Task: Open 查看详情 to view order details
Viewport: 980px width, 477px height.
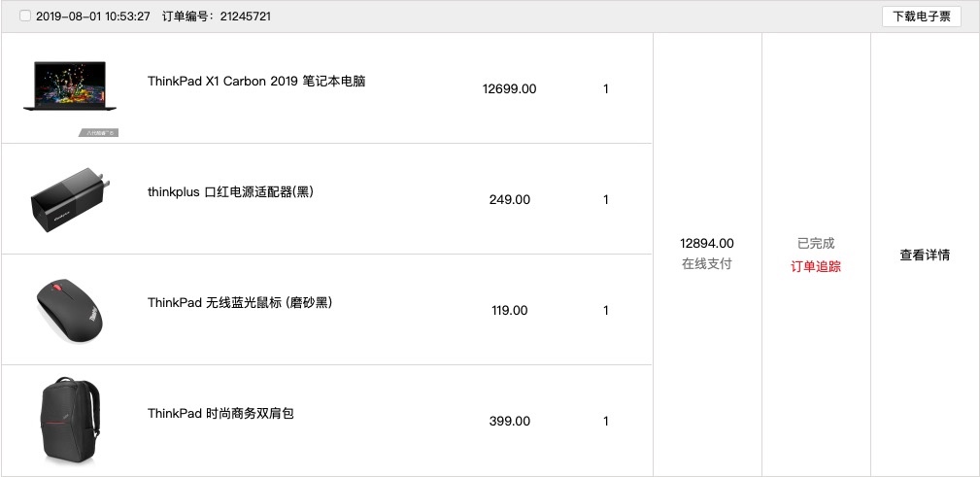Action: pos(925,256)
